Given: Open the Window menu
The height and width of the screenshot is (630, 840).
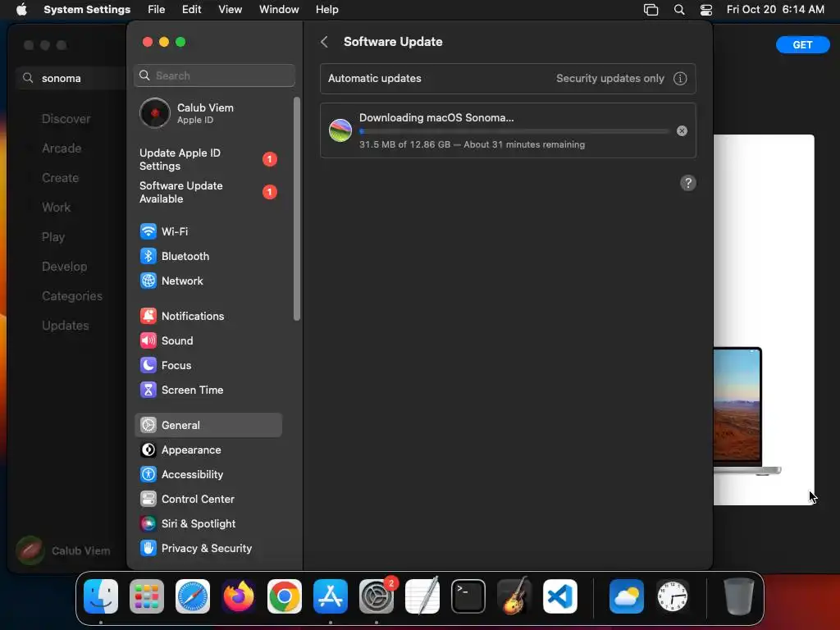Looking at the screenshot, I should point(279,10).
